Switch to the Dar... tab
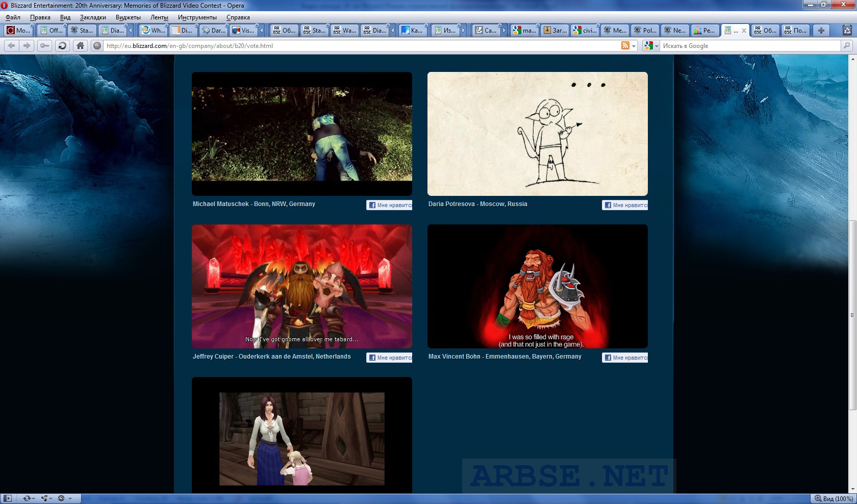 [214, 30]
